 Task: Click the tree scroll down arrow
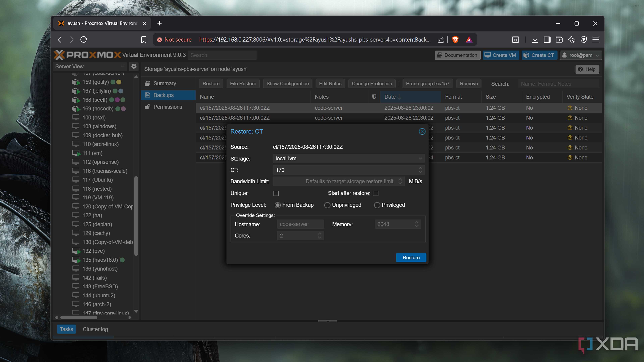[x=136, y=311]
